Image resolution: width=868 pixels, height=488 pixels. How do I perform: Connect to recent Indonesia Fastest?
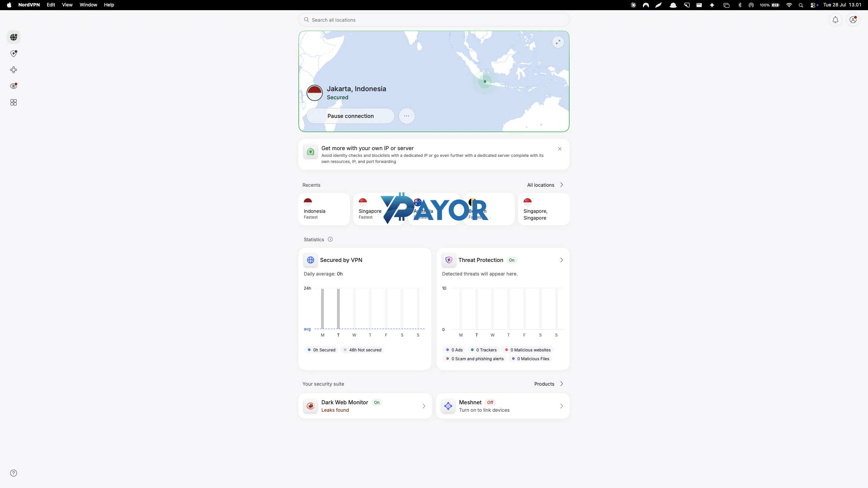click(x=324, y=209)
